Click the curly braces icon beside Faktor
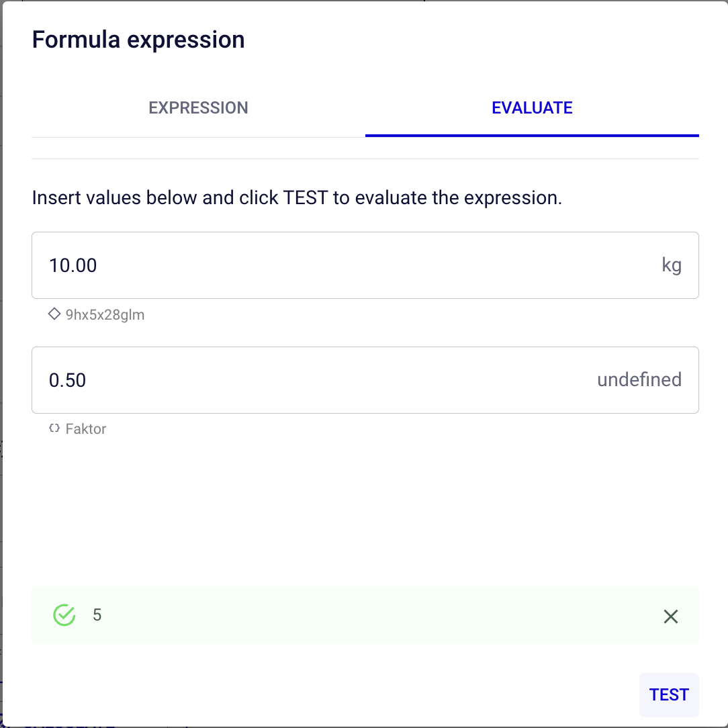 tap(54, 428)
